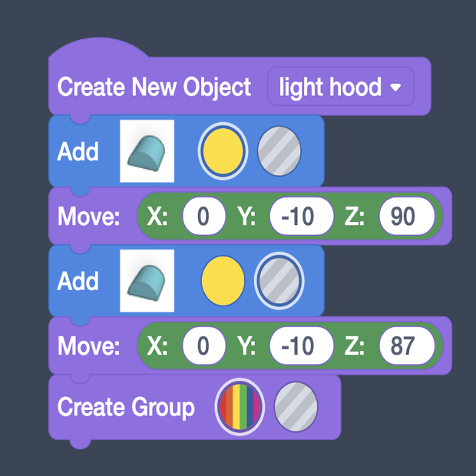This screenshot has height=476, width=476.
Task: Click the shape icon in second Add block
Action: click(147, 280)
